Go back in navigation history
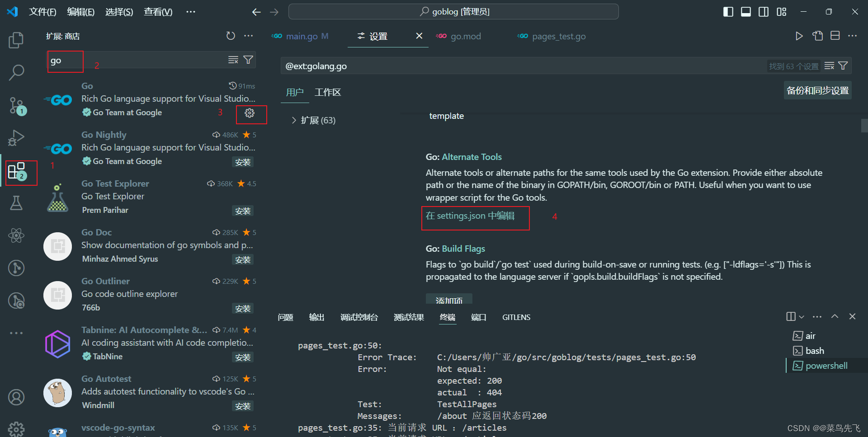The width and height of the screenshot is (868, 437). click(x=256, y=12)
